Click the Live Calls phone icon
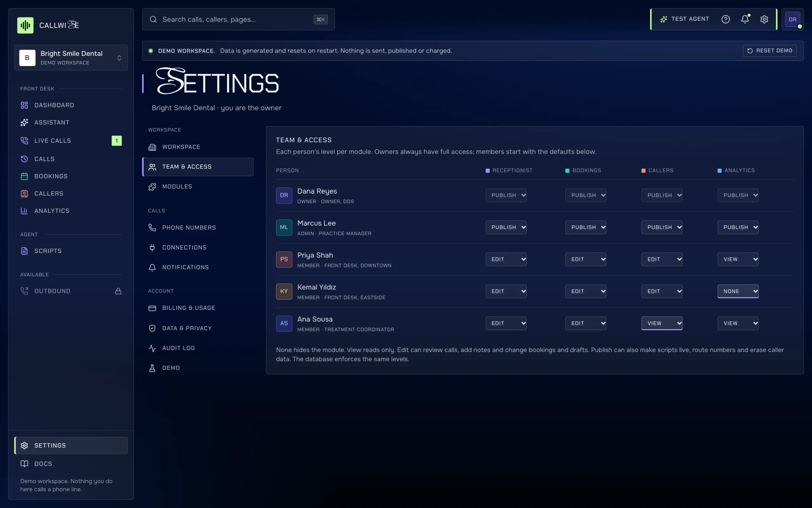 [x=24, y=140]
